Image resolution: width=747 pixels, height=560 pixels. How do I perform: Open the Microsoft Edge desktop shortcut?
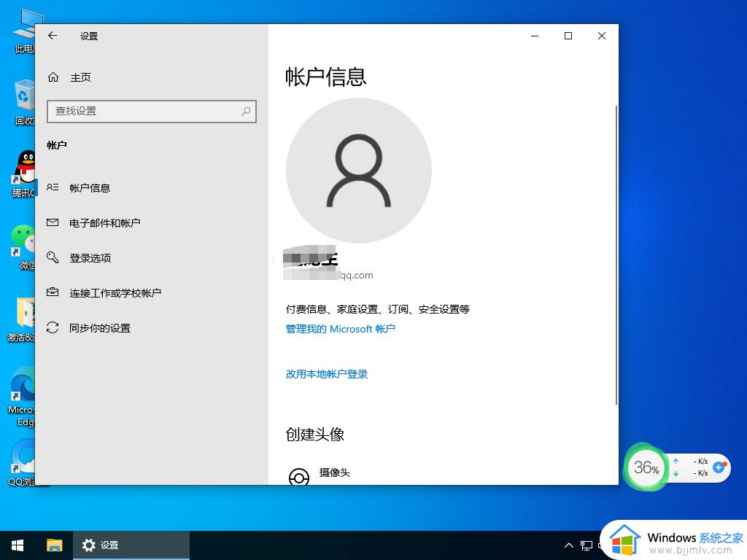(22, 396)
